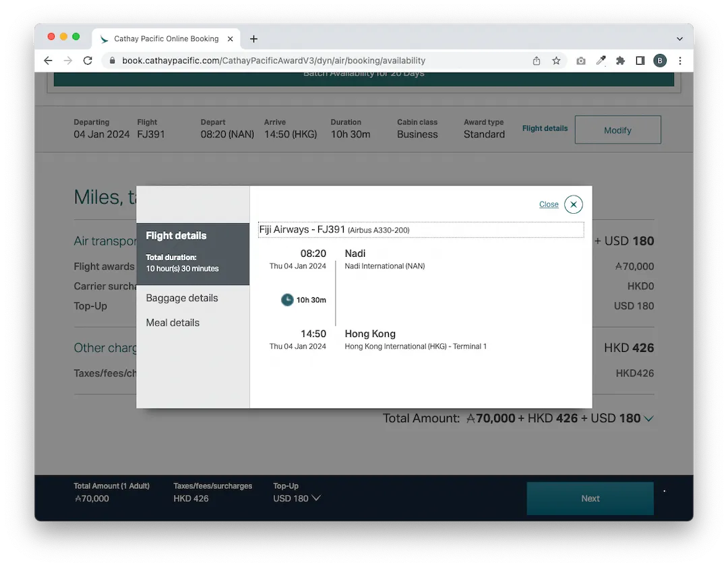Click the 04 Jan 2024 departing date
Screen dimensions: 728x567
pos(102,134)
